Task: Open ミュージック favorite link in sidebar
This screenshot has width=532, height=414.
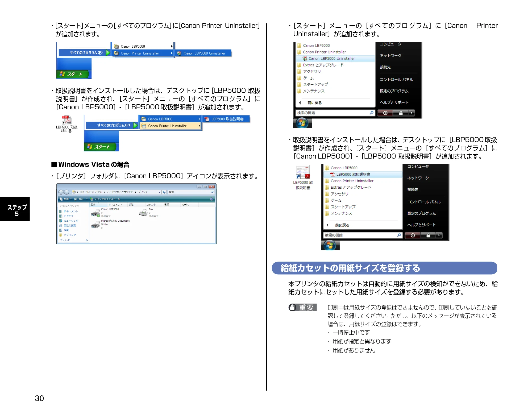Action: click(69, 221)
